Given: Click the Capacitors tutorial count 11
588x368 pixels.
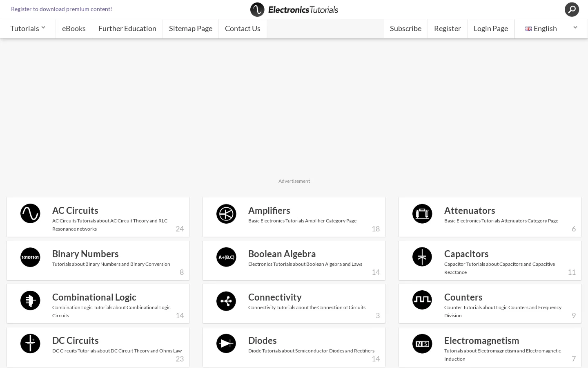Looking at the screenshot, I should [x=572, y=272].
